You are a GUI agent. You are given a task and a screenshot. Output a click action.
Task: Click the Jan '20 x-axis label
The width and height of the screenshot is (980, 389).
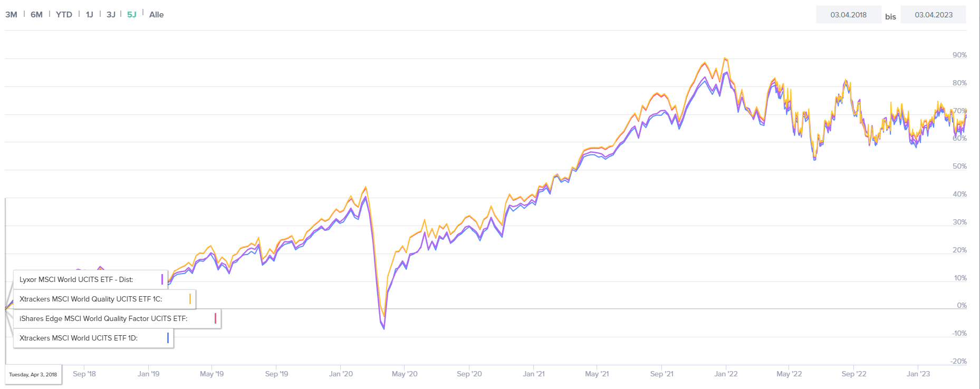click(x=341, y=374)
